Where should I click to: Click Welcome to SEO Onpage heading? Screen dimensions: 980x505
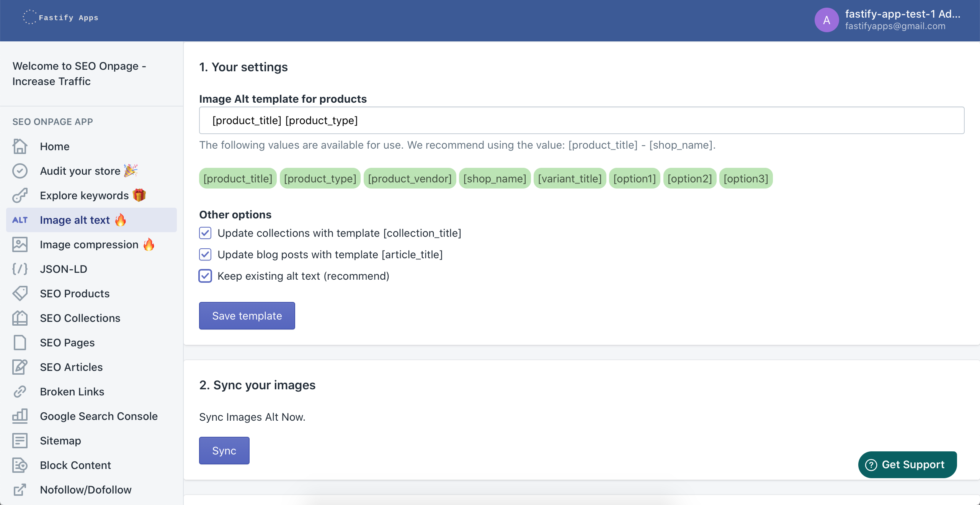coord(79,74)
